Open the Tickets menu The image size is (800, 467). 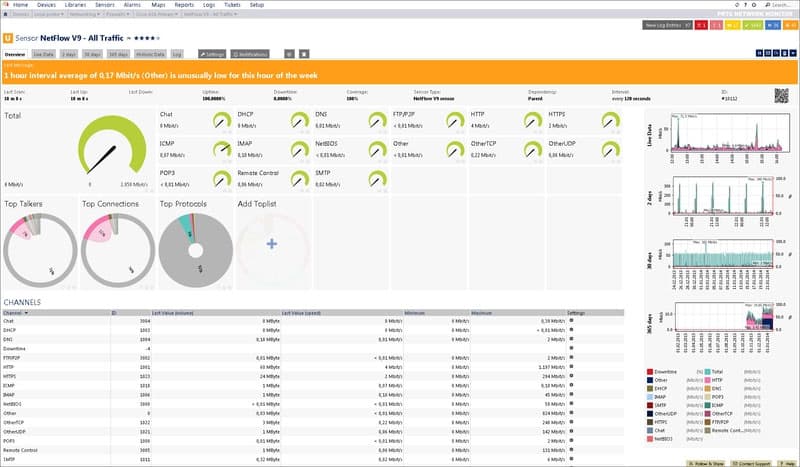click(x=232, y=5)
